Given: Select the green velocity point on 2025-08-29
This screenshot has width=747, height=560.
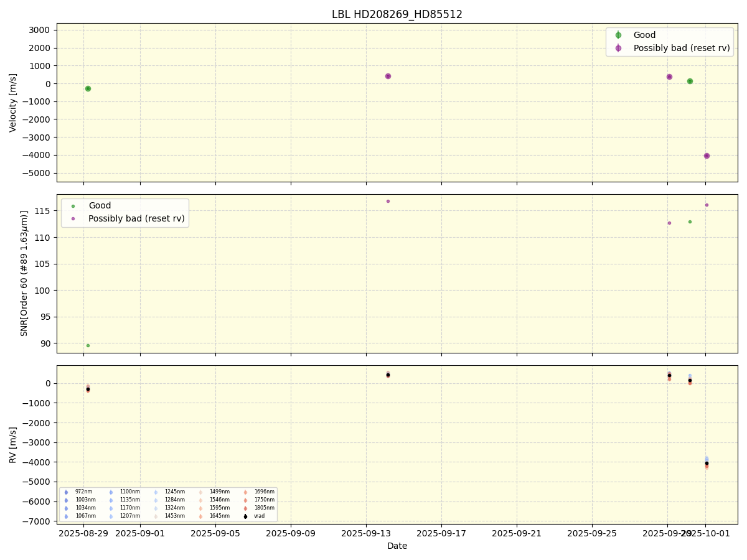Looking at the screenshot, I should [x=88, y=88].
